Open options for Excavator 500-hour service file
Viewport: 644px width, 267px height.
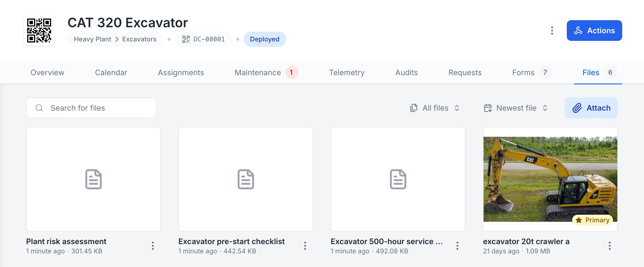pyautogui.click(x=457, y=246)
